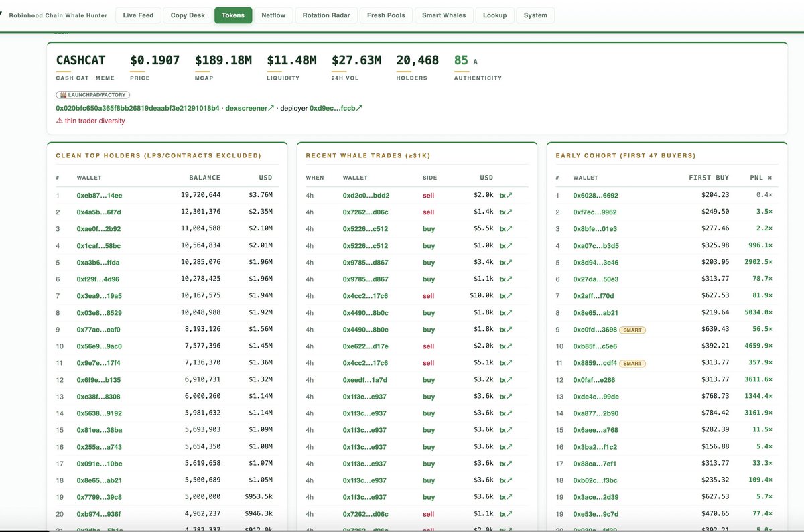Image resolution: width=804 pixels, height=532 pixels.
Task: Open tx link for 0xd2c0...bdd2 sell
Action: click(506, 196)
